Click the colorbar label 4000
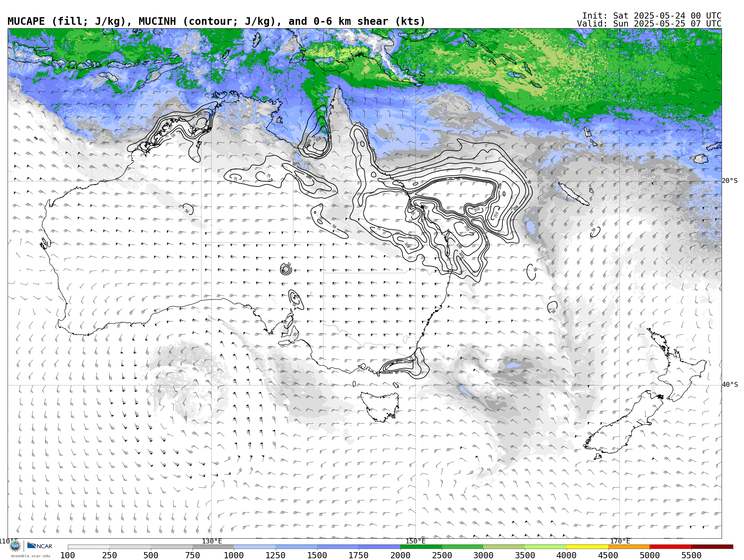The width and height of the screenshot is (744, 560). (x=567, y=555)
